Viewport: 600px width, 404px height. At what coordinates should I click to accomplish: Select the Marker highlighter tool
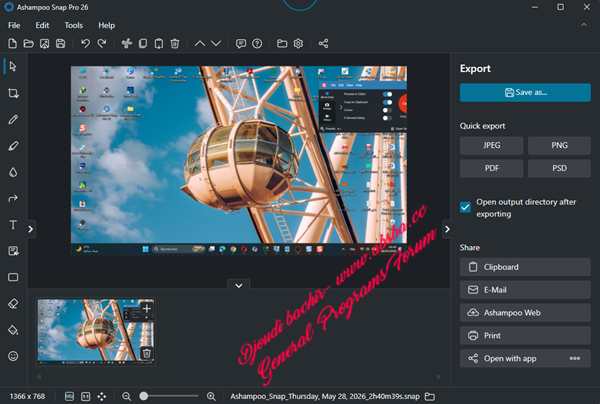click(x=13, y=146)
